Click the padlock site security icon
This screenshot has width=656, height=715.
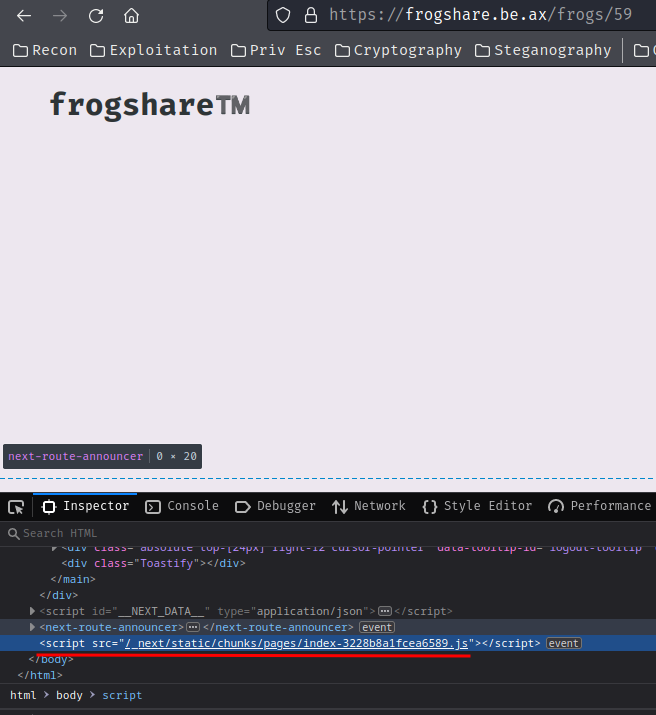click(x=311, y=15)
